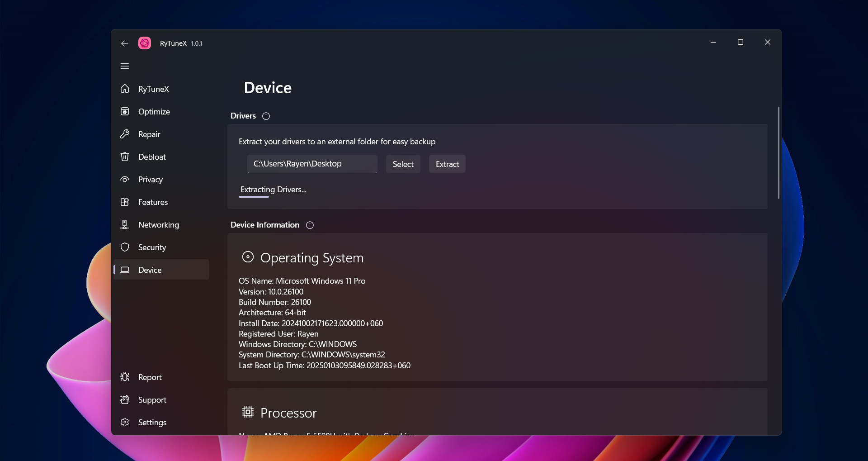Go to the Optimize page
Viewport: 868px width, 461px height.
click(154, 112)
